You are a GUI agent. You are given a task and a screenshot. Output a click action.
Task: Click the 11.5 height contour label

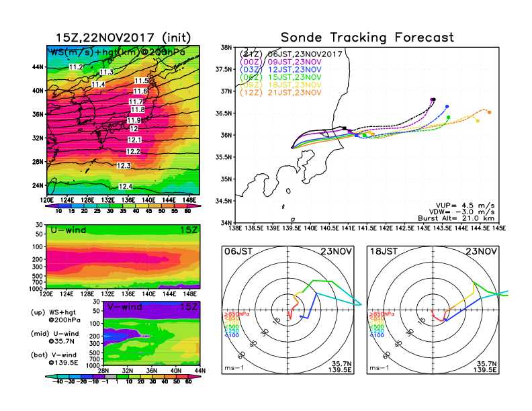tap(142, 81)
